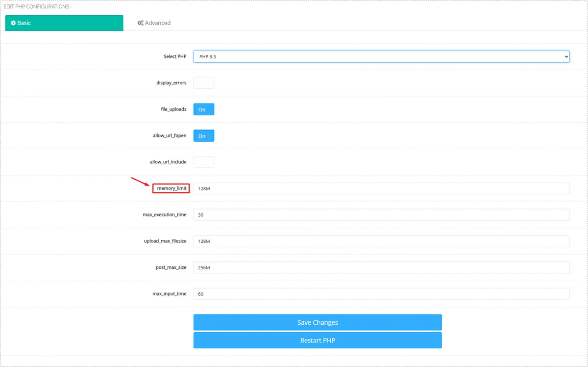Click the Restart PHP button

pos(318,341)
